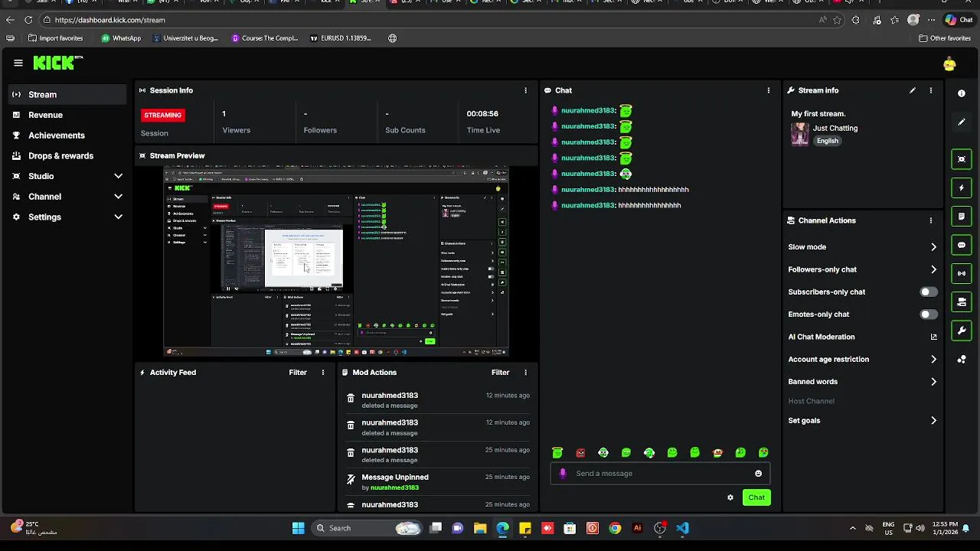This screenshot has width=980, height=551.
Task: Open Activity Feed three-dot menu
Action: coord(323,373)
